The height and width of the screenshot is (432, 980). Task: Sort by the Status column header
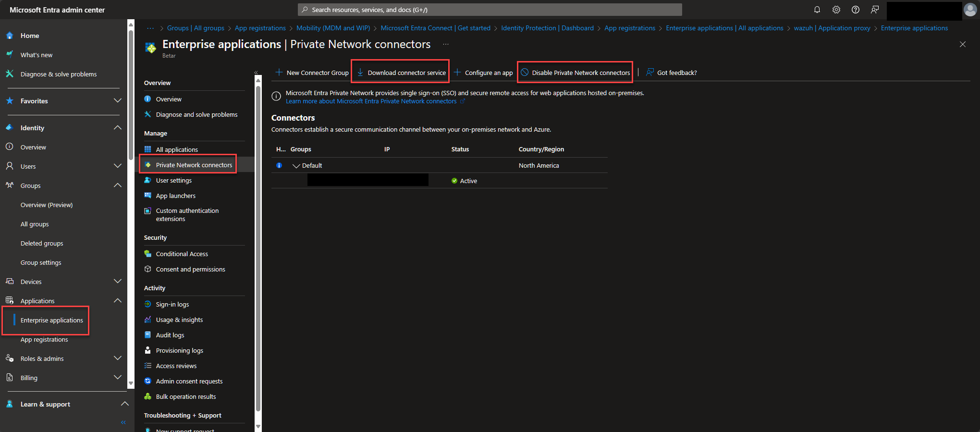pos(460,149)
